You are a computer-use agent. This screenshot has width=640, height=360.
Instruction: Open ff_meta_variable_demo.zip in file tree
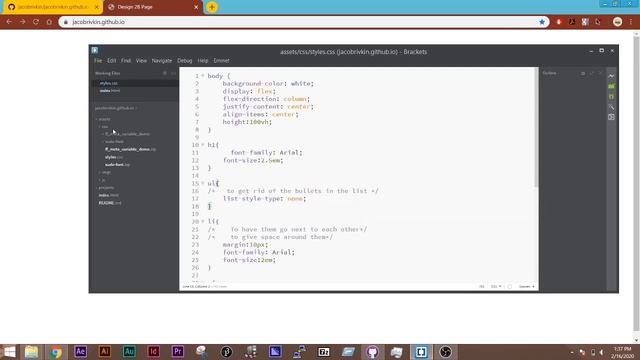[130, 149]
